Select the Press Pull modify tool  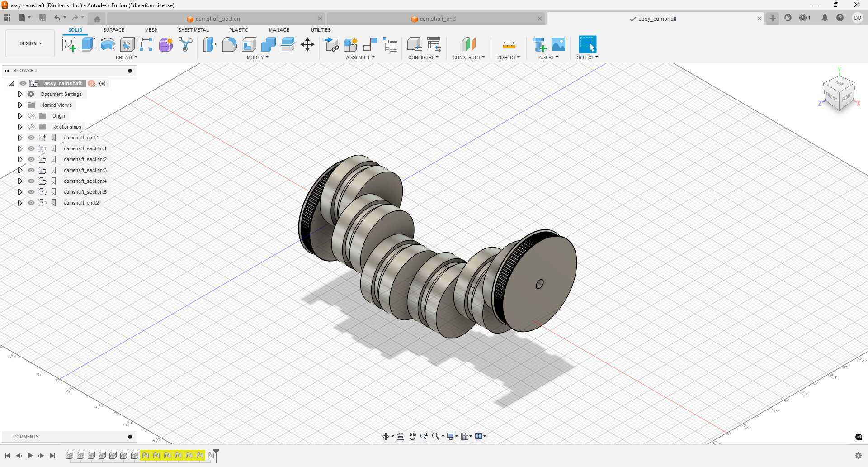coord(210,44)
